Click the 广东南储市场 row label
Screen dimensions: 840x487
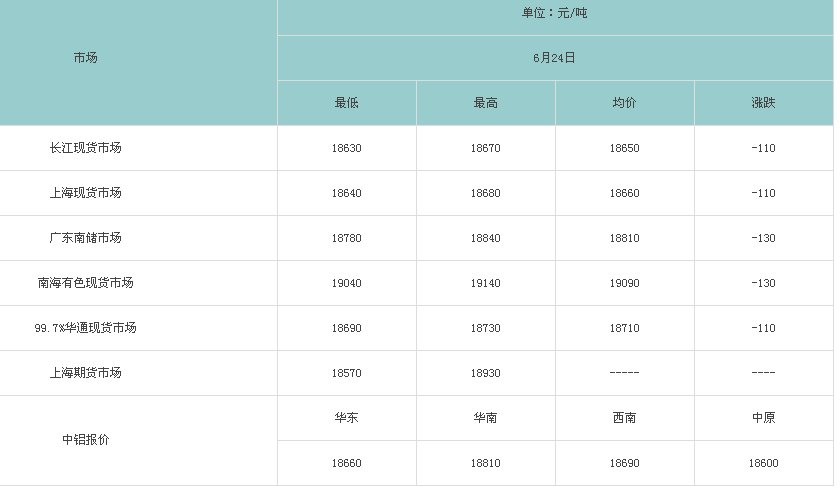pyautogui.click(x=86, y=238)
